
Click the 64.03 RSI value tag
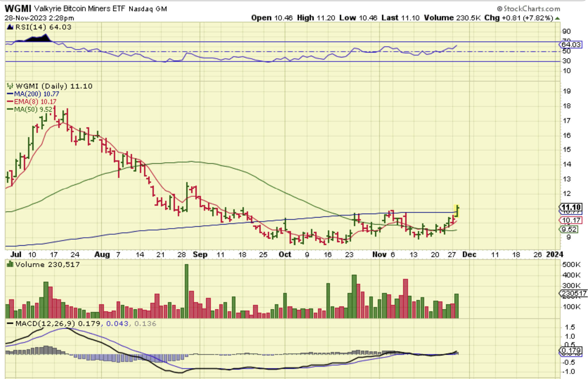pyautogui.click(x=571, y=45)
